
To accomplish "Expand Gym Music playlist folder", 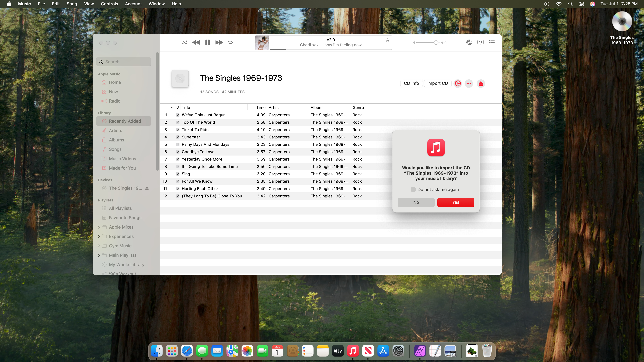I will pyautogui.click(x=99, y=246).
